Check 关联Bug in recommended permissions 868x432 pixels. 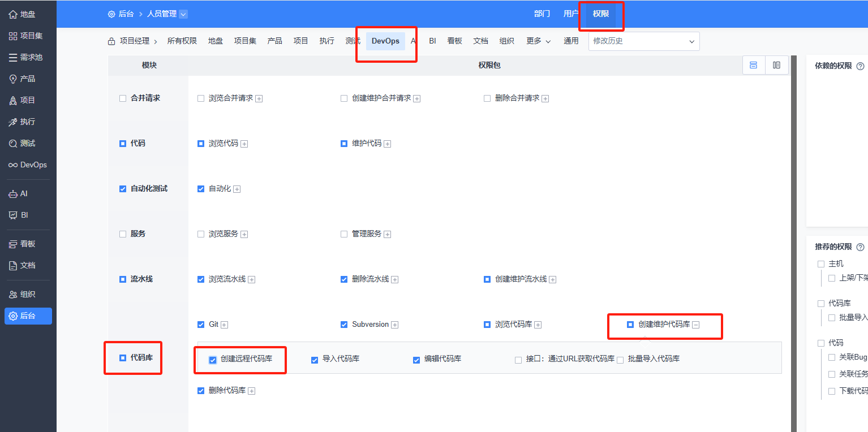point(832,357)
